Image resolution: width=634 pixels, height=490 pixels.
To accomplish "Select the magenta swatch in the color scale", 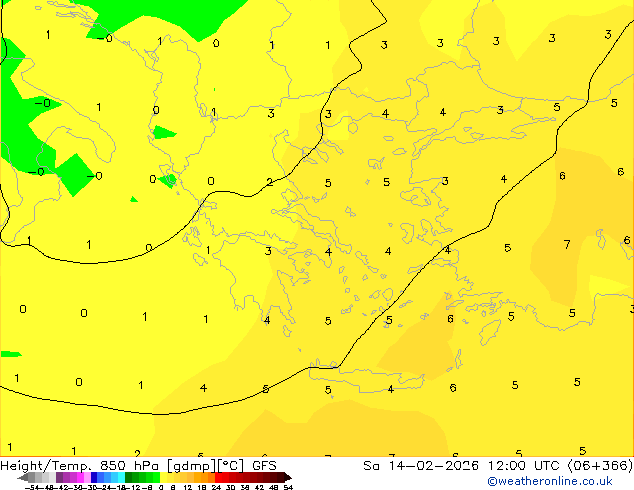I will [80, 477].
